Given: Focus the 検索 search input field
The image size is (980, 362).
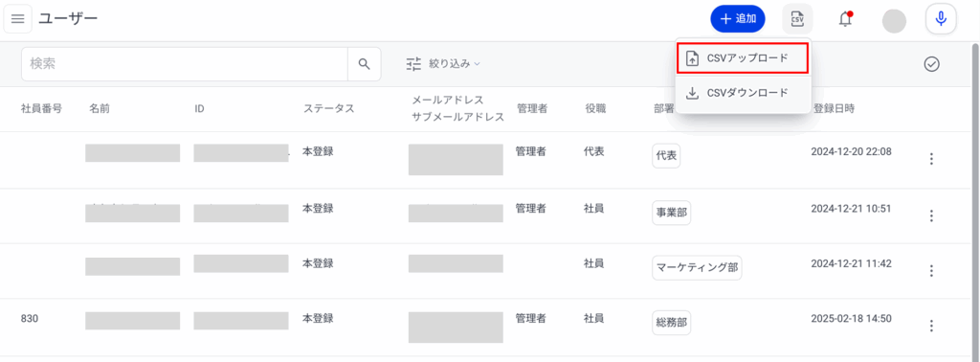Looking at the screenshot, I should (185, 64).
